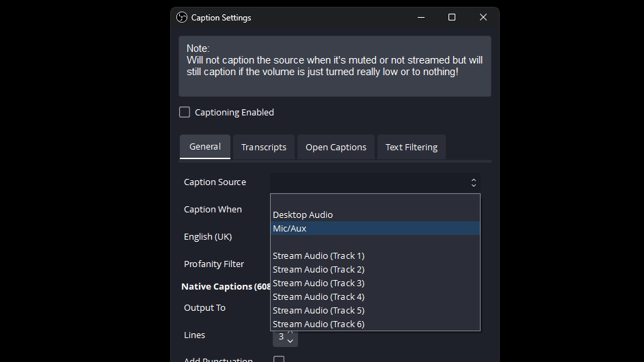Enable the Captioning Enabled checkbox

[185, 112]
